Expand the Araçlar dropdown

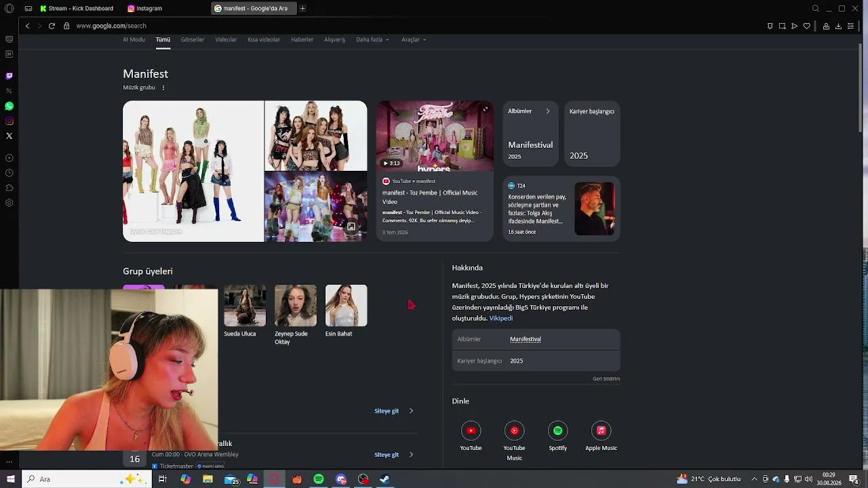pos(414,39)
